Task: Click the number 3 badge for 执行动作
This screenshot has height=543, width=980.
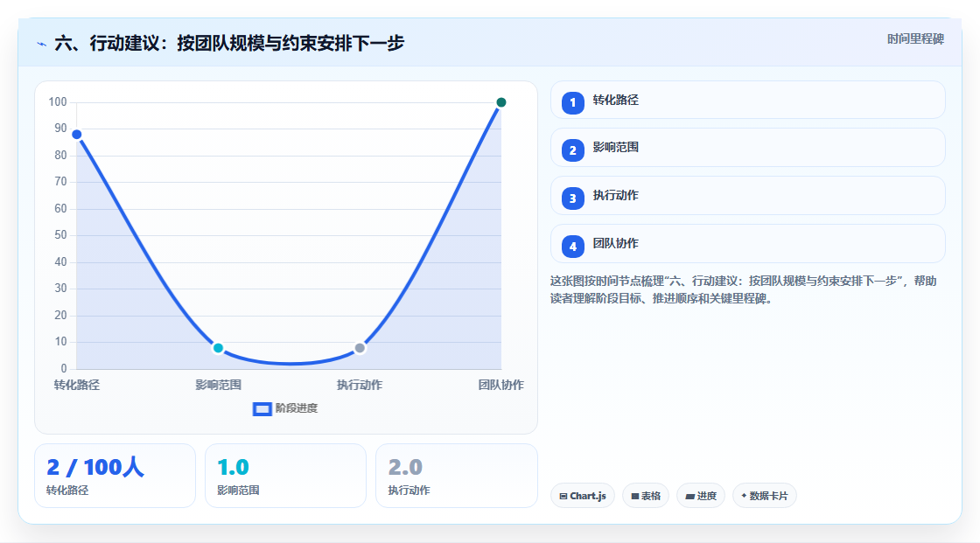Action: pos(572,198)
